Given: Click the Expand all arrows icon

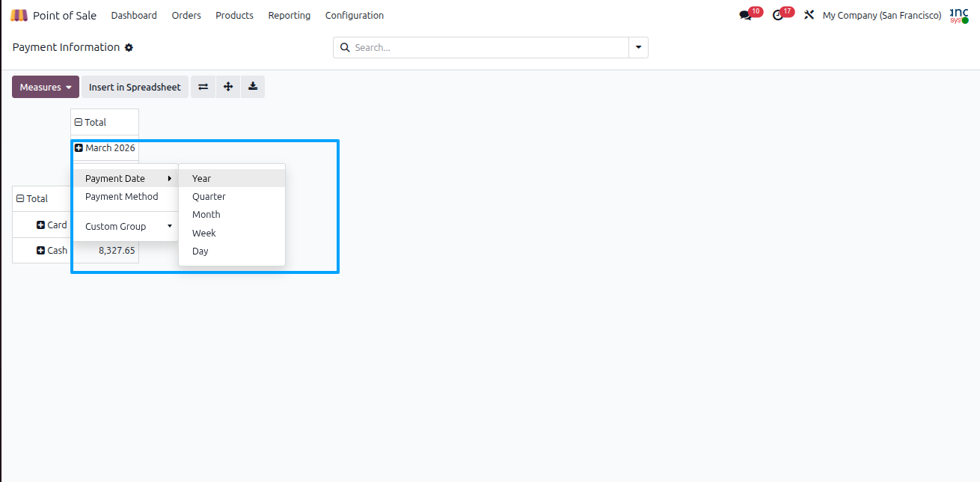Looking at the screenshot, I should [228, 87].
